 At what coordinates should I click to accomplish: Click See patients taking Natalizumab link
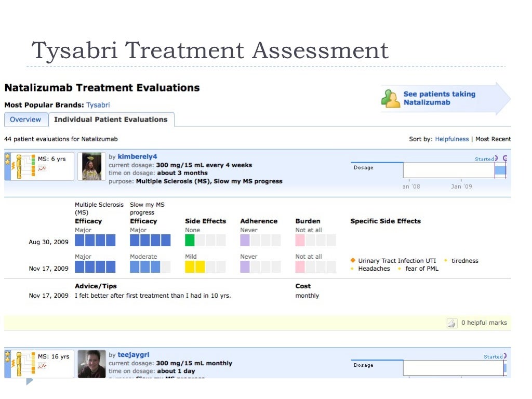pos(440,98)
